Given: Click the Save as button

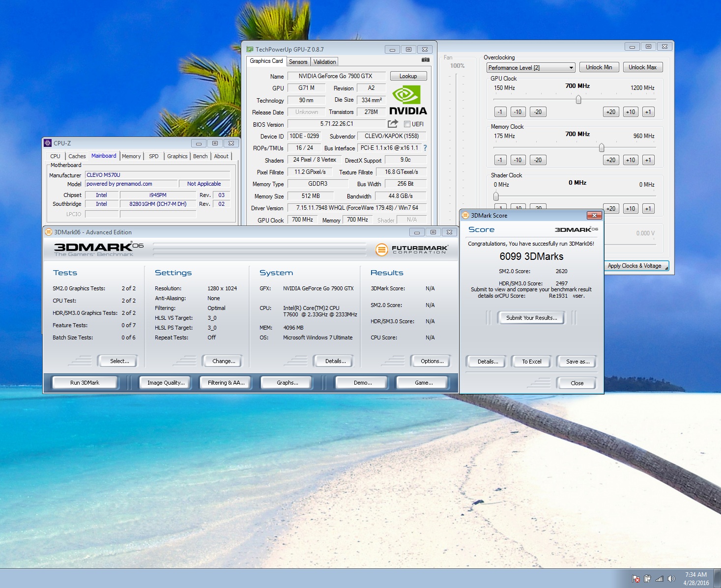Looking at the screenshot, I should point(578,362).
